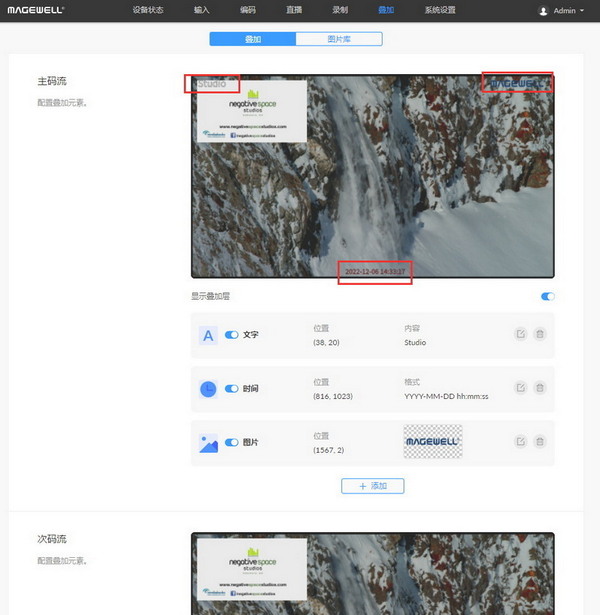Viewport: 600px width, 615px height.
Task: Select the 叠加 overlay sub-tab
Action: [x=253, y=39]
